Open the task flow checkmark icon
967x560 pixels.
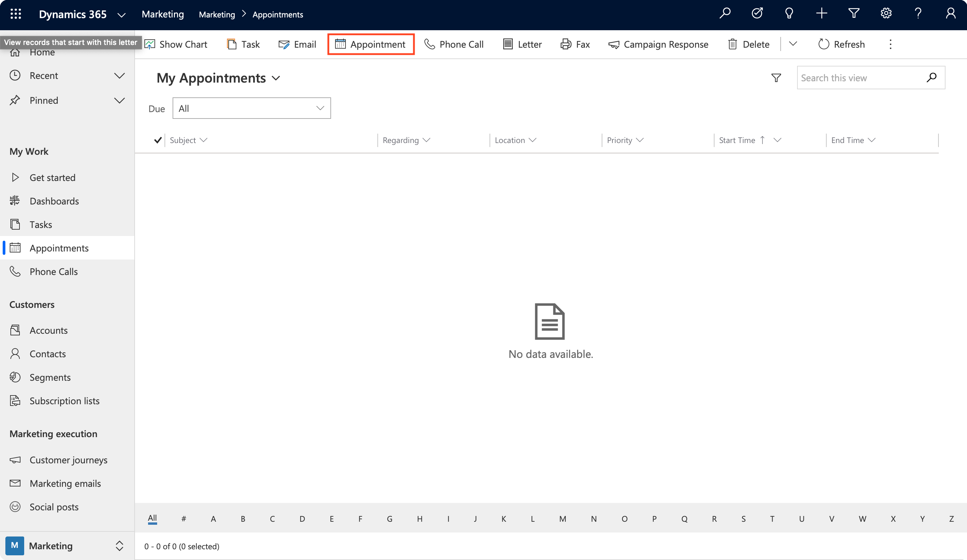[757, 14]
